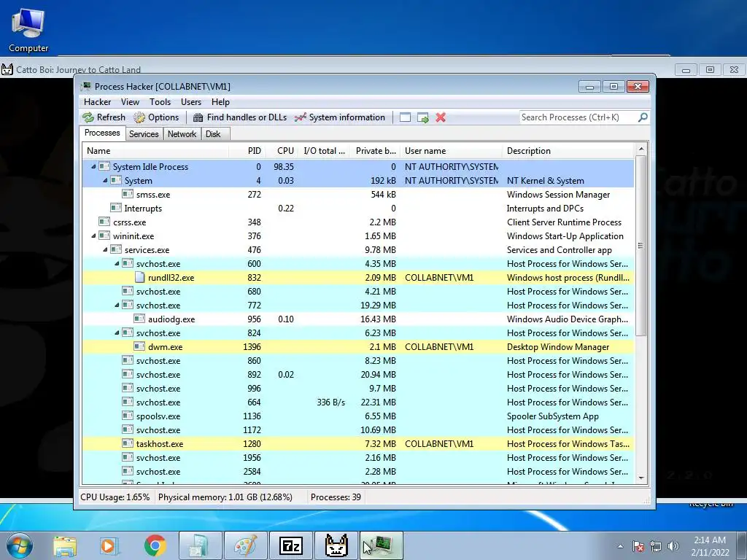Open Find handles or DLLs
Image resolution: width=747 pixels, height=560 pixels.
[240, 117]
